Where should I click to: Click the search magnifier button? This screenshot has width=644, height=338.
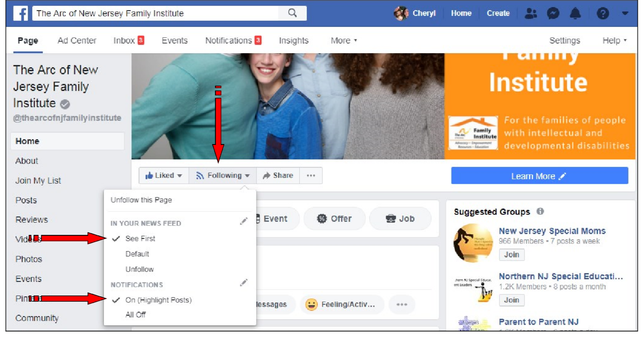pos(293,13)
